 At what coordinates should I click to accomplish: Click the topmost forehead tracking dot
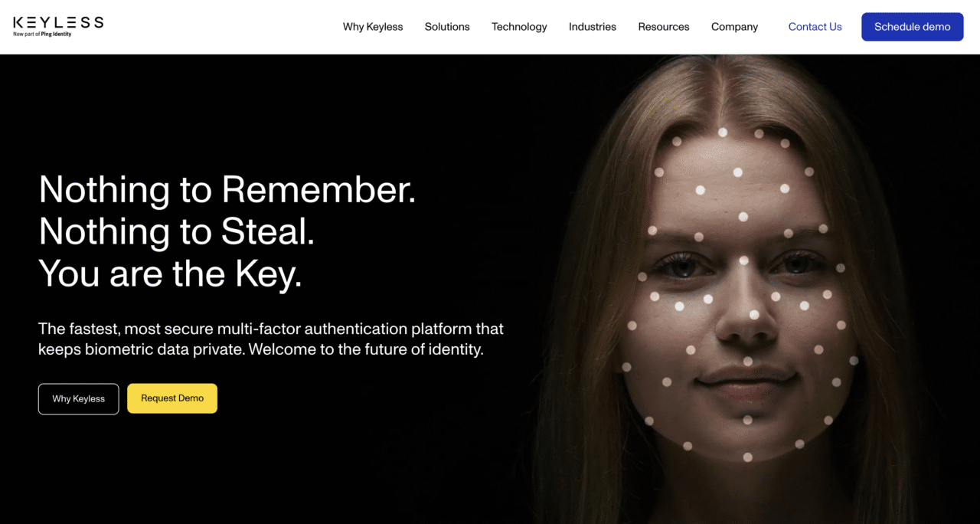tap(723, 132)
